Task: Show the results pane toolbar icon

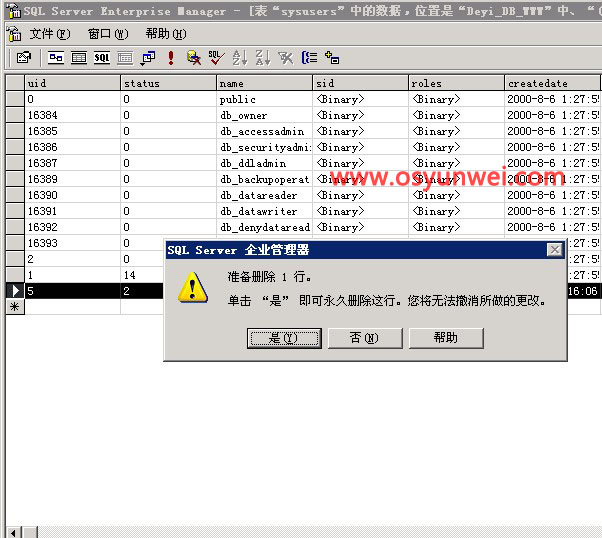Action: (x=125, y=58)
